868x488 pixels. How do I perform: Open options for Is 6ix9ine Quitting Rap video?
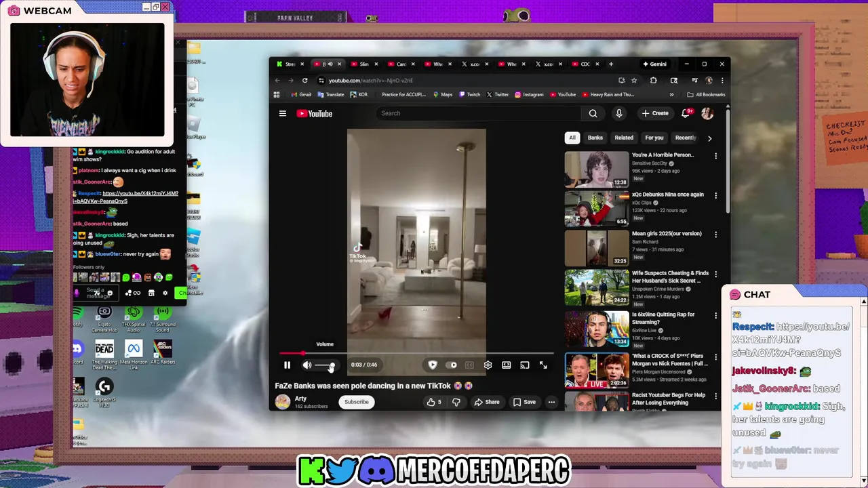coord(715,316)
